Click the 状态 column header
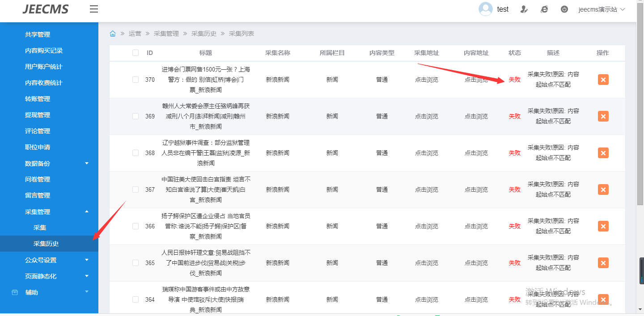The width and height of the screenshot is (644, 316). [515, 53]
